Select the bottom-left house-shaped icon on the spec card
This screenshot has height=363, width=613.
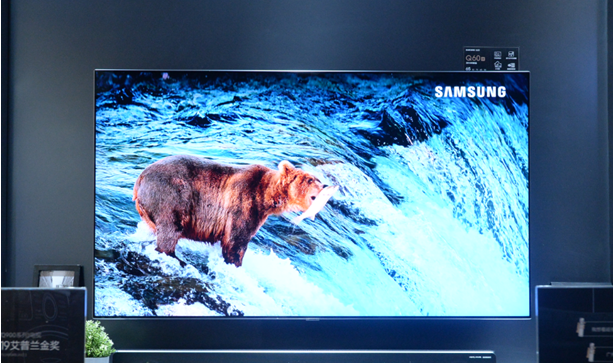[497, 65]
